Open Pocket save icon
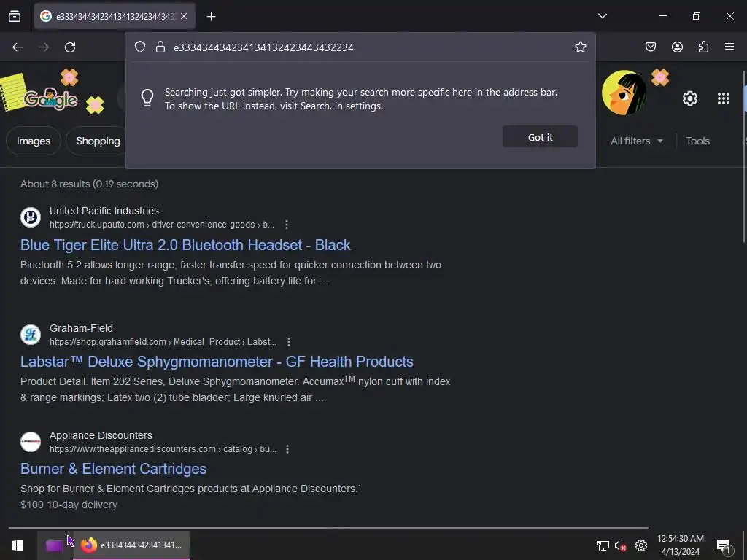The image size is (747, 560). [x=650, y=47]
